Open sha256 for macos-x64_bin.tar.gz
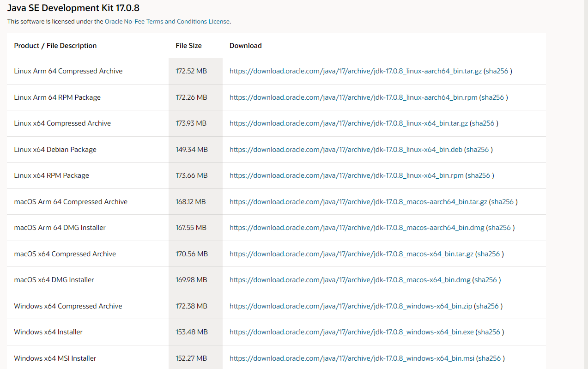The height and width of the screenshot is (369, 588). coord(489,254)
